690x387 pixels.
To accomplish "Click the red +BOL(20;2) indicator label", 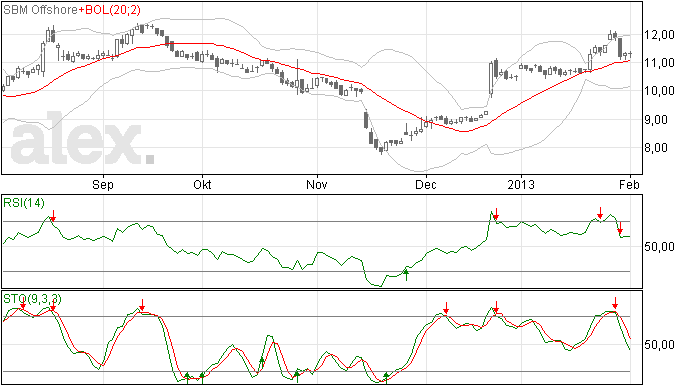I will pyautogui.click(x=110, y=10).
